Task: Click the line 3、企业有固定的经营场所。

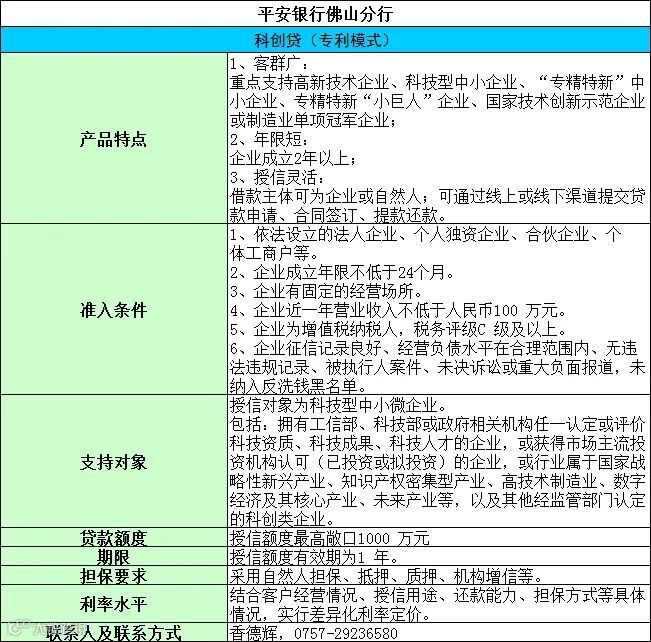Action: coord(326,292)
